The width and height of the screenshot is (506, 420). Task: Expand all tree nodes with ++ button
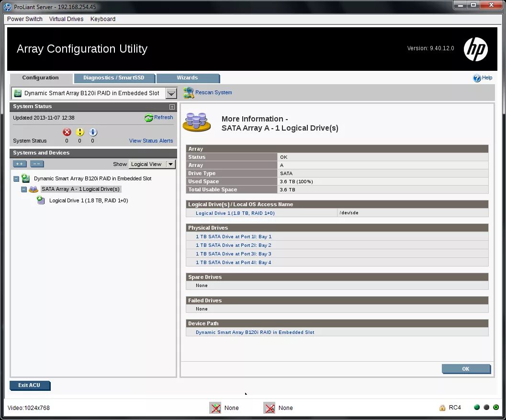coord(20,164)
